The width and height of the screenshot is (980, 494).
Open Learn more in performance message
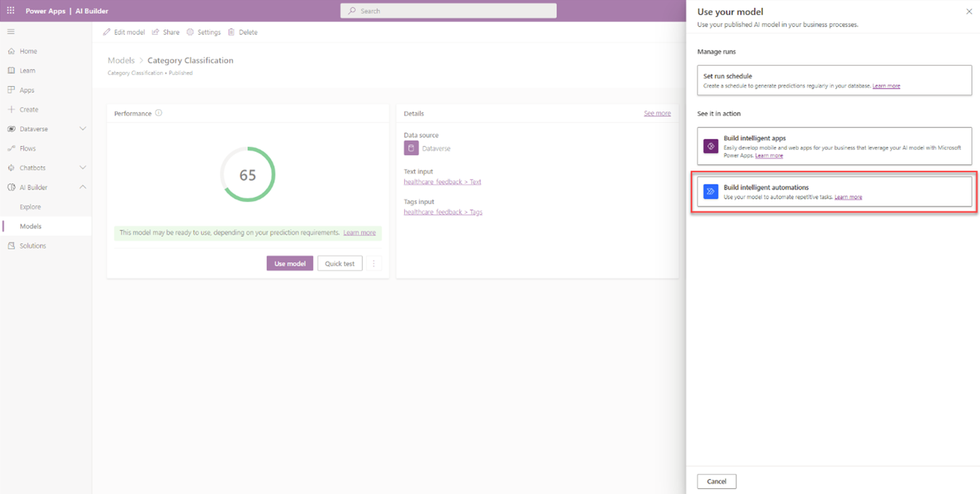pyautogui.click(x=359, y=233)
